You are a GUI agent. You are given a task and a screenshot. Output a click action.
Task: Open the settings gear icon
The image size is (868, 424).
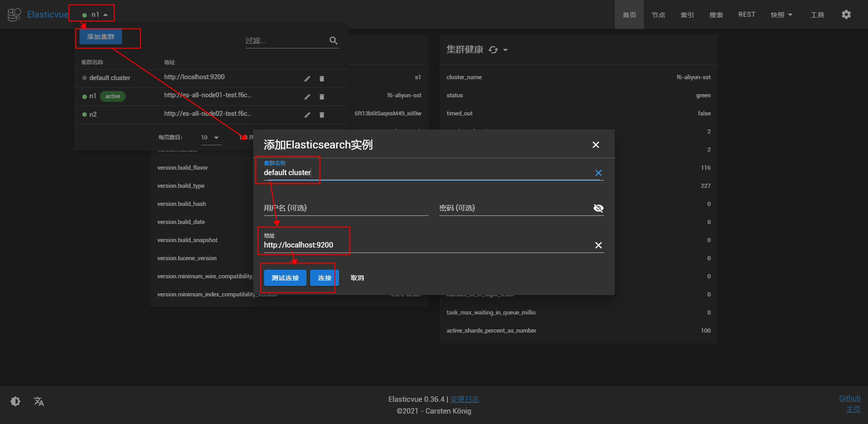click(x=846, y=14)
